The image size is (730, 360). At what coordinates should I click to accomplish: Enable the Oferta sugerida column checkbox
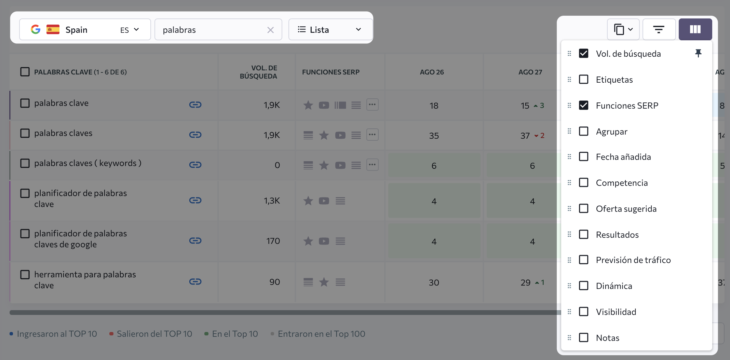point(583,208)
